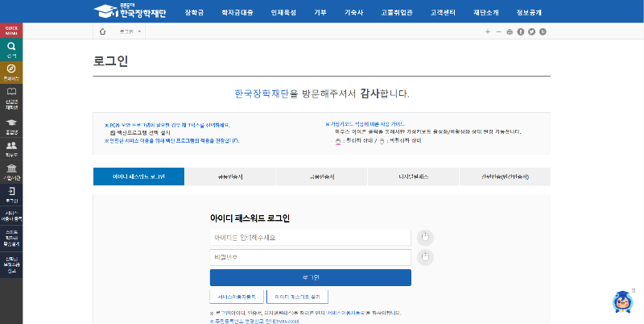644x324 pixels.
Task: Decrease text size with minus icon
Action: (498, 31)
